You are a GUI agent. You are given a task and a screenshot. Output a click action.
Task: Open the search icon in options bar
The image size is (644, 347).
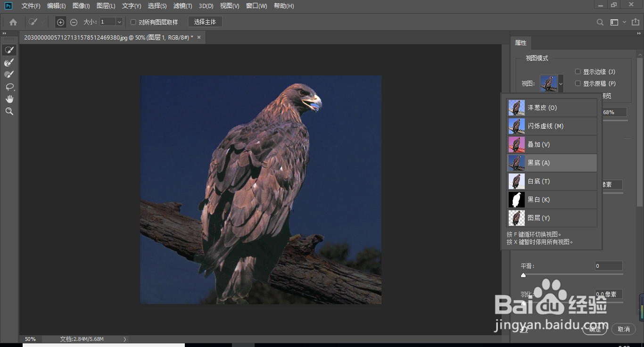(600, 22)
